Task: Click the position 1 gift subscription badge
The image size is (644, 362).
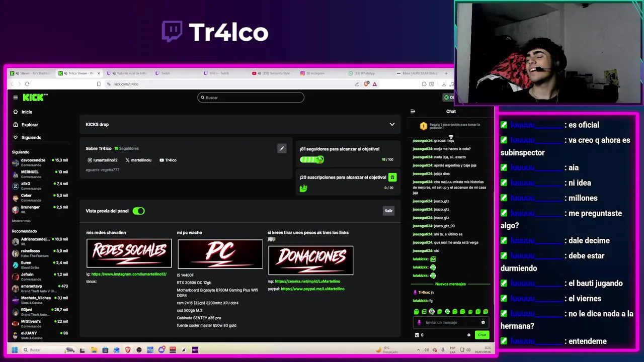Action: 423,126
